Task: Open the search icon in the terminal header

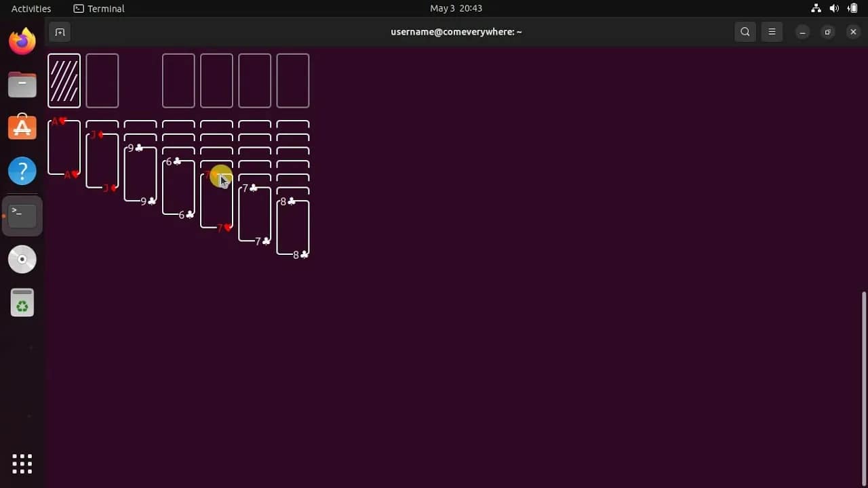Action: click(745, 31)
